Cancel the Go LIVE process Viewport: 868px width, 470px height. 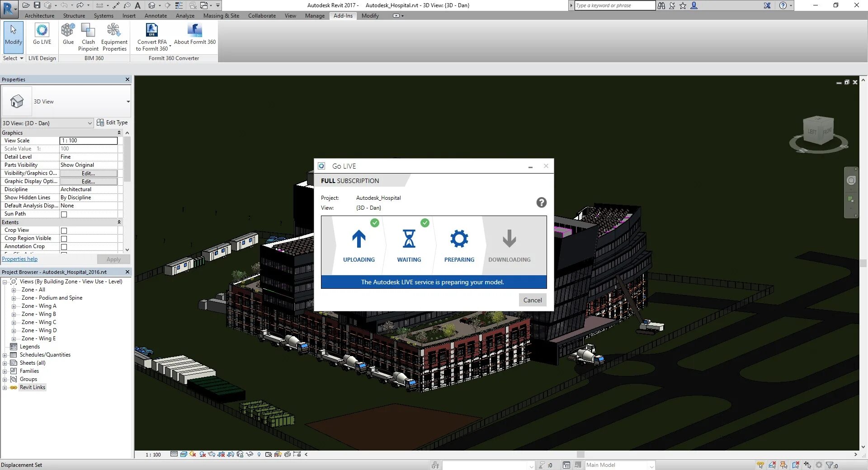(533, 300)
